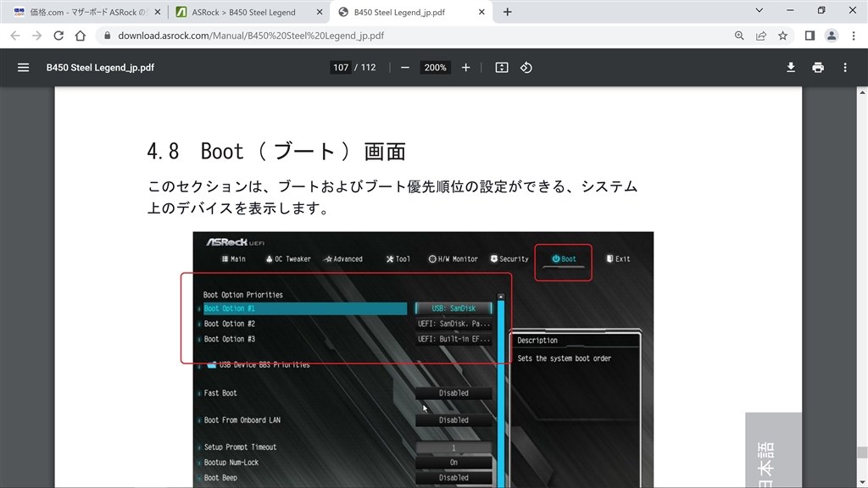
Task: Reload the current page
Action: coord(58,36)
